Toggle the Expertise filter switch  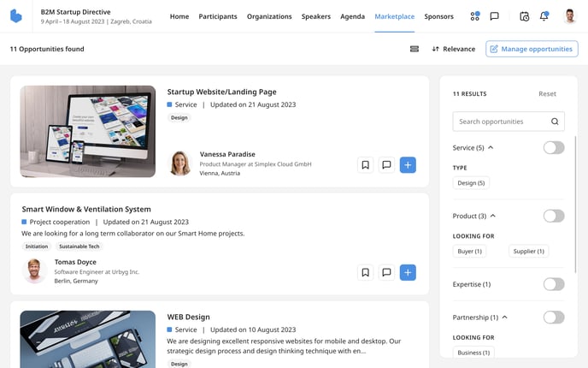[x=554, y=284]
